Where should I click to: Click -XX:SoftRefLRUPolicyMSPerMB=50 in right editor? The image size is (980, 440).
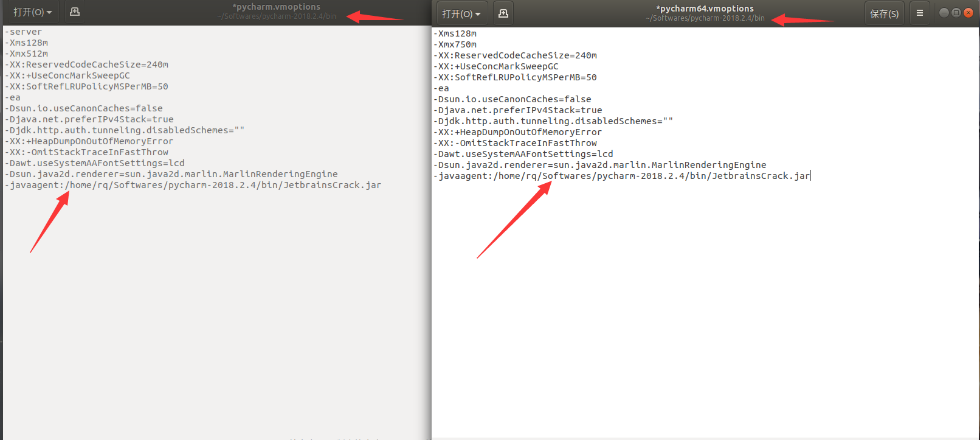[515, 77]
